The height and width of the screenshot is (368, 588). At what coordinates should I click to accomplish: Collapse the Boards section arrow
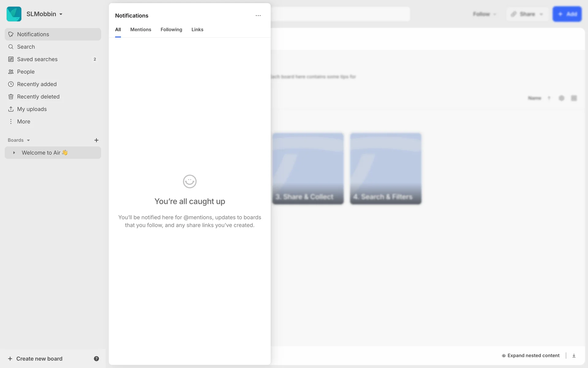(x=28, y=140)
